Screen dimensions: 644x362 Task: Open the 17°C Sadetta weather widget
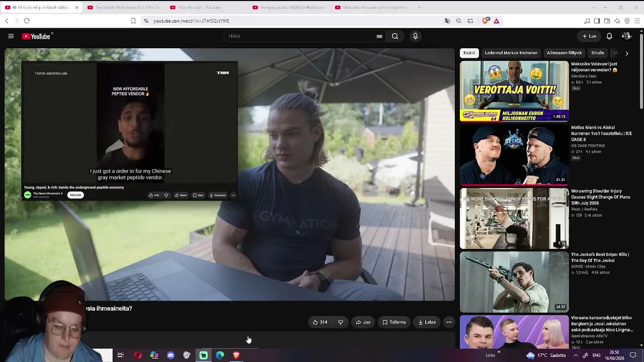[546, 355]
